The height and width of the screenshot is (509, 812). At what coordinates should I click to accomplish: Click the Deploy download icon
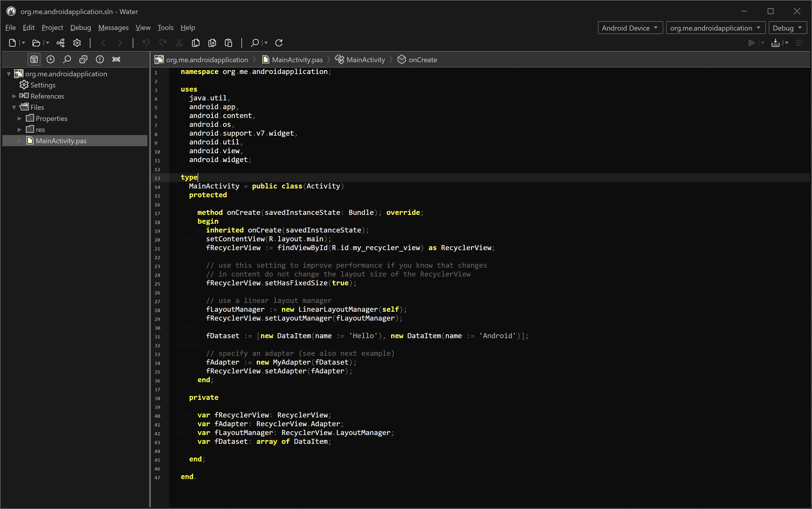click(x=776, y=43)
